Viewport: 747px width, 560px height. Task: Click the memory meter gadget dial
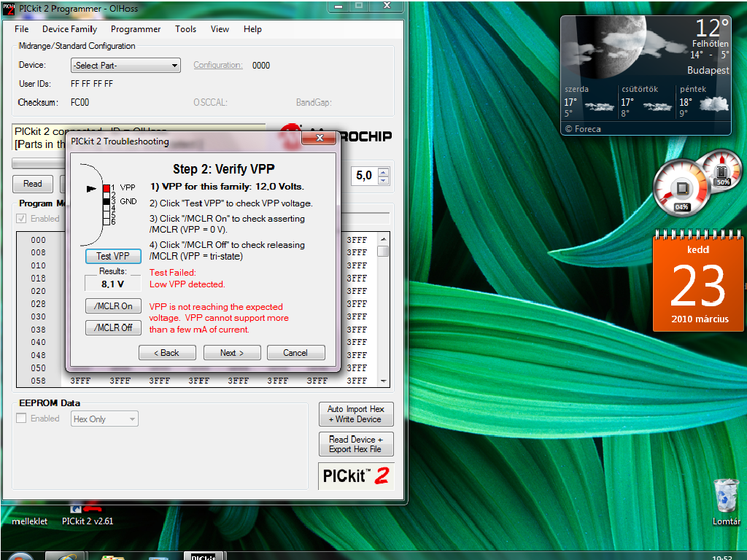723,170
